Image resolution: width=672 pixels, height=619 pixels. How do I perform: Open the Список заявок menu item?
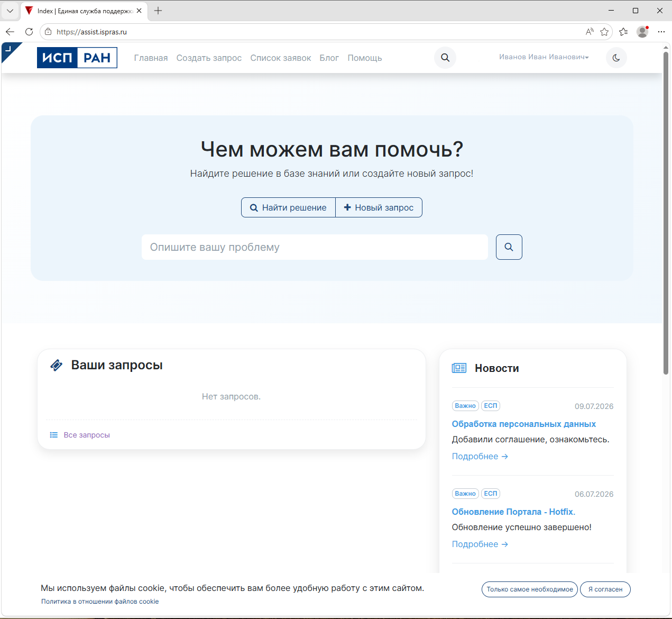pos(281,58)
